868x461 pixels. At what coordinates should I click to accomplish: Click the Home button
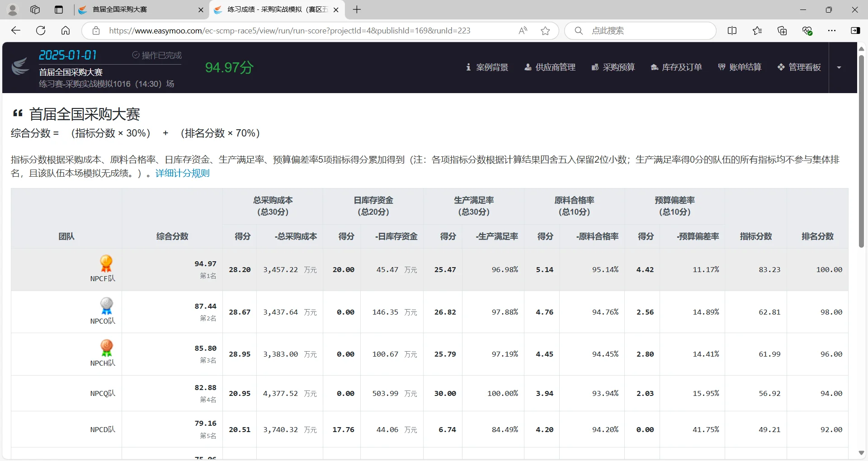(66, 31)
